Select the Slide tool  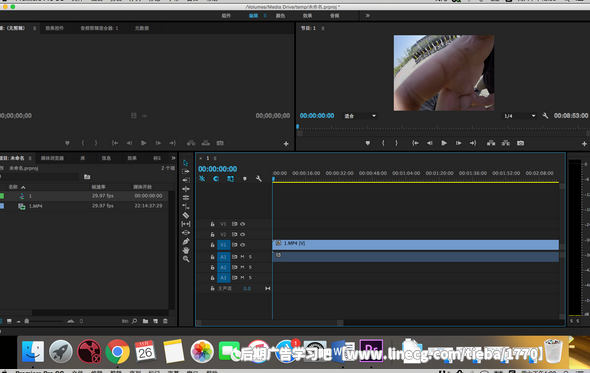[x=186, y=233]
